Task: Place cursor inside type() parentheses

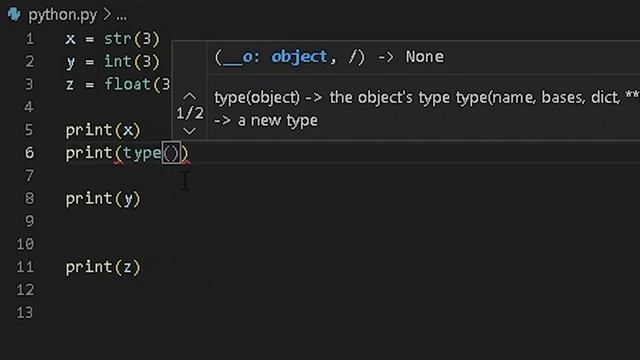Action: (x=171, y=153)
